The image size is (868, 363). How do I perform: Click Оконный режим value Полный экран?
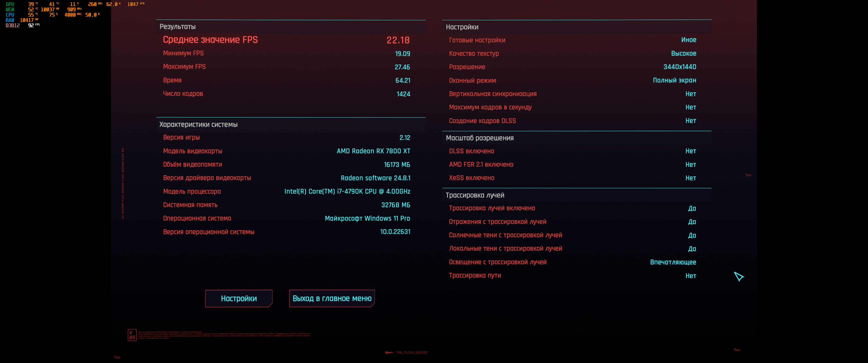tap(674, 80)
